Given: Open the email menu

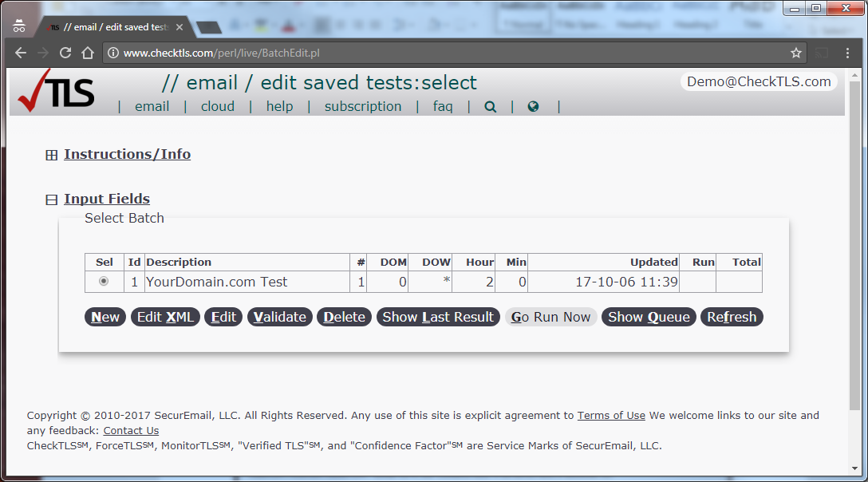Looking at the screenshot, I should coord(152,106).
